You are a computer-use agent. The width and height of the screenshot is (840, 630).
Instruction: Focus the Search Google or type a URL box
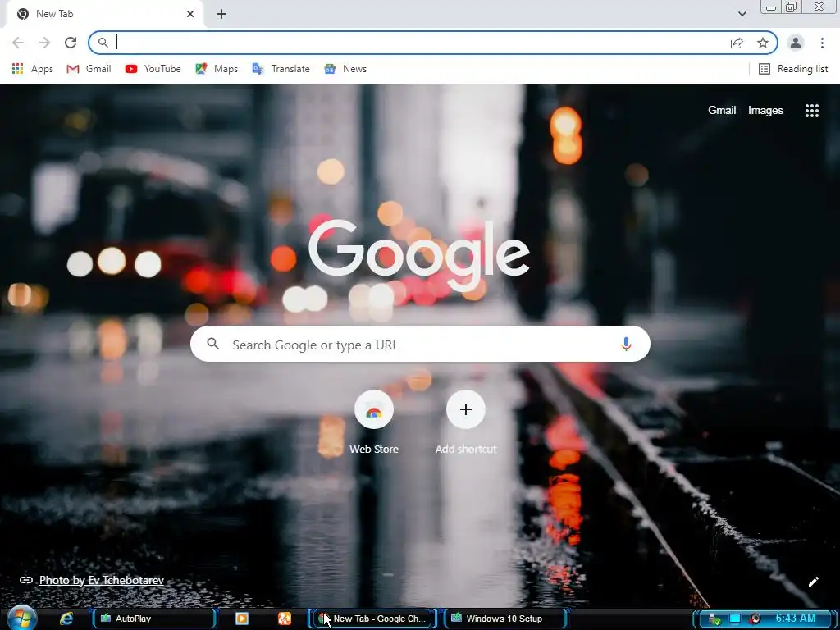420,344
